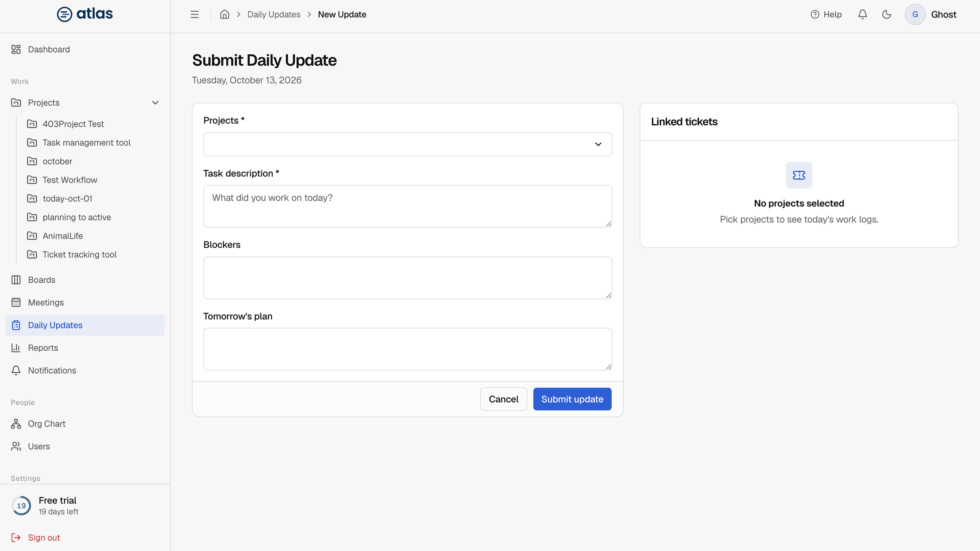Focus the Task description text area
The height and width of the screenshot is (551, 980).
pos(407,206)
